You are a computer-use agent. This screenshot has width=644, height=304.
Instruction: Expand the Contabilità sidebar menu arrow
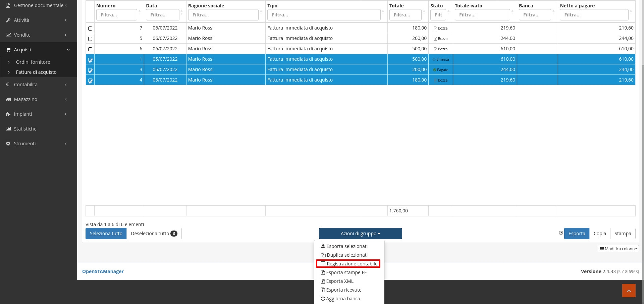[x=66, y=85]
